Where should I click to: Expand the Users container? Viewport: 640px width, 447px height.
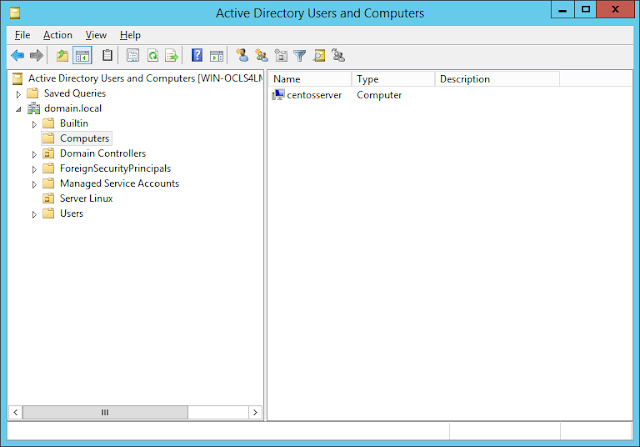(34, 214)
